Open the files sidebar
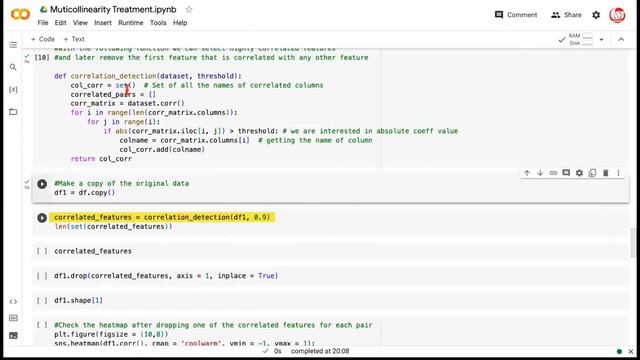Screen dimensions: 640x360 [13, 112]
